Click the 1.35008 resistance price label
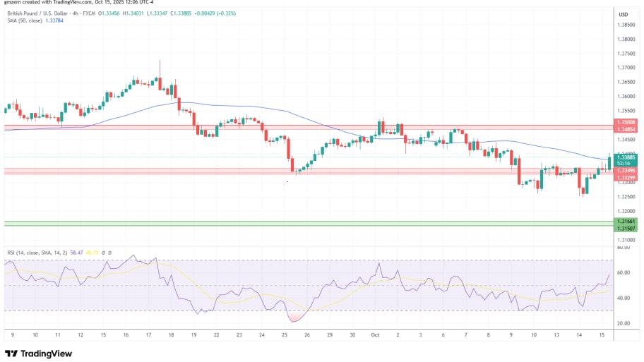Screen dimensions: 644x362 624,123
